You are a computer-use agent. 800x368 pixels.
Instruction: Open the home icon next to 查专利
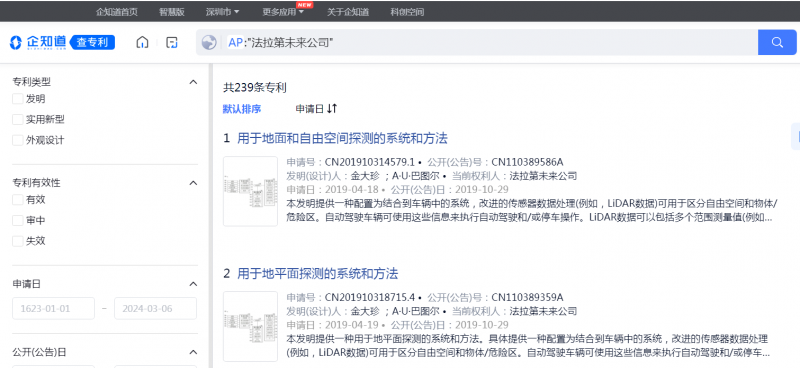142,42
